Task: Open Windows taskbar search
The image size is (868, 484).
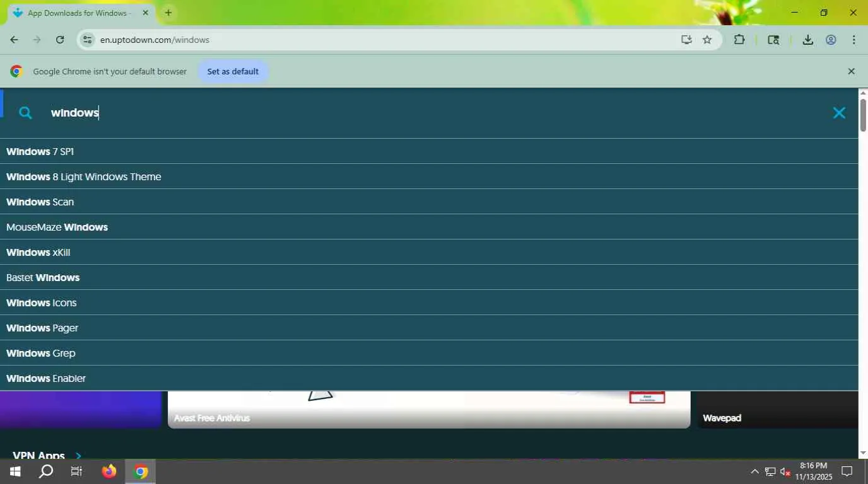Action: (x=46, y=471)
